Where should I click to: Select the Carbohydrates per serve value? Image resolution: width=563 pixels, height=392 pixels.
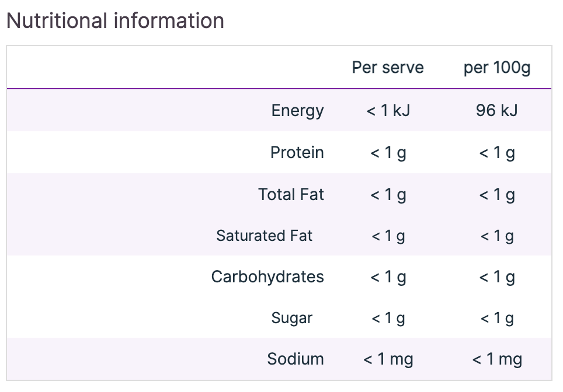[x=388, y=276]
